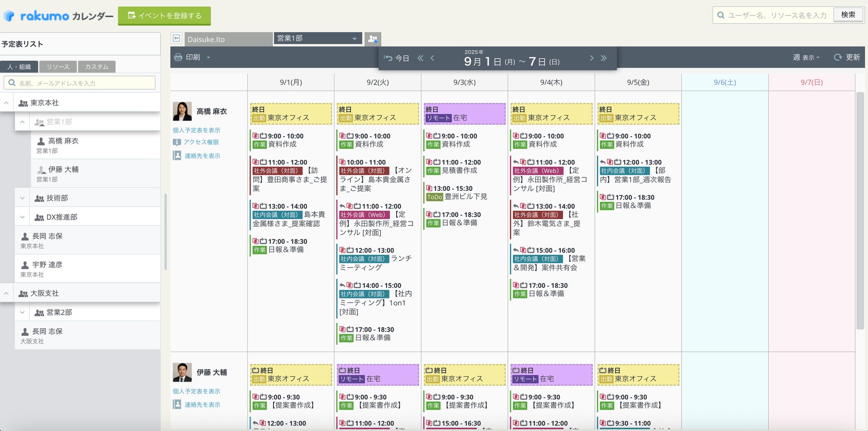Click the 東京本社 group icon
This screenshot has height=431, width=868.
23,103
